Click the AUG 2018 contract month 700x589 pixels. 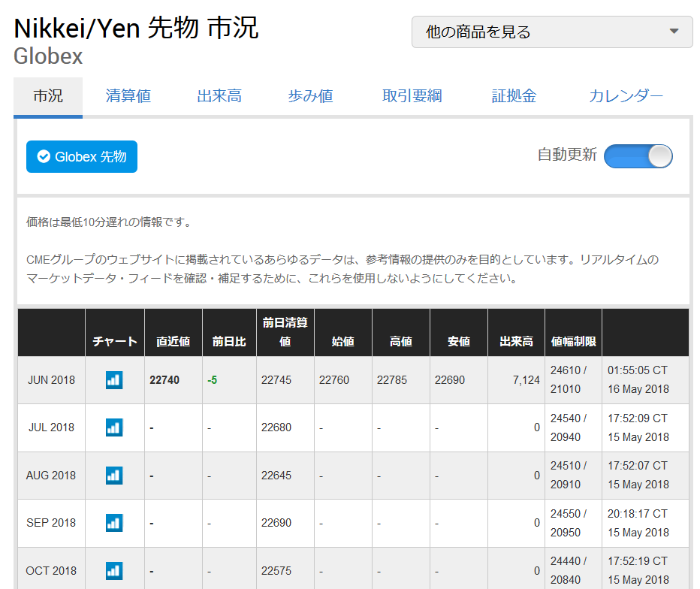51,475
